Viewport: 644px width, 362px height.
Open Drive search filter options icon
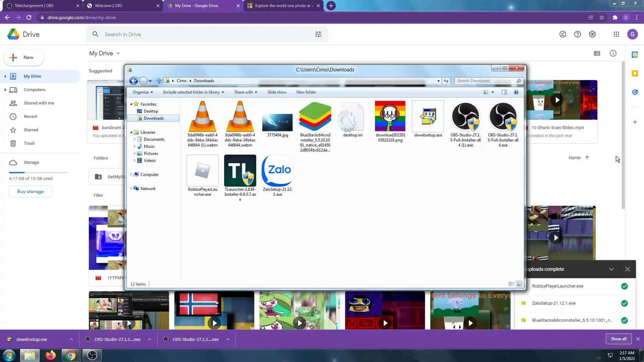click(x=318, y=34)
